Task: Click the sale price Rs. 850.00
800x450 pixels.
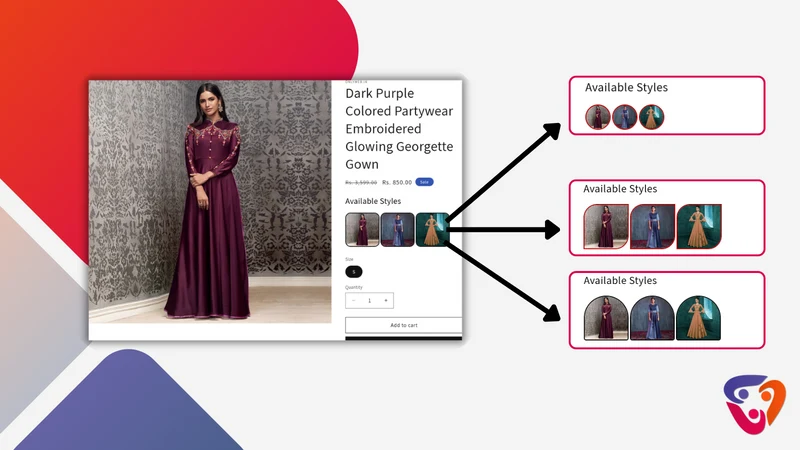Action: point(397,182)
